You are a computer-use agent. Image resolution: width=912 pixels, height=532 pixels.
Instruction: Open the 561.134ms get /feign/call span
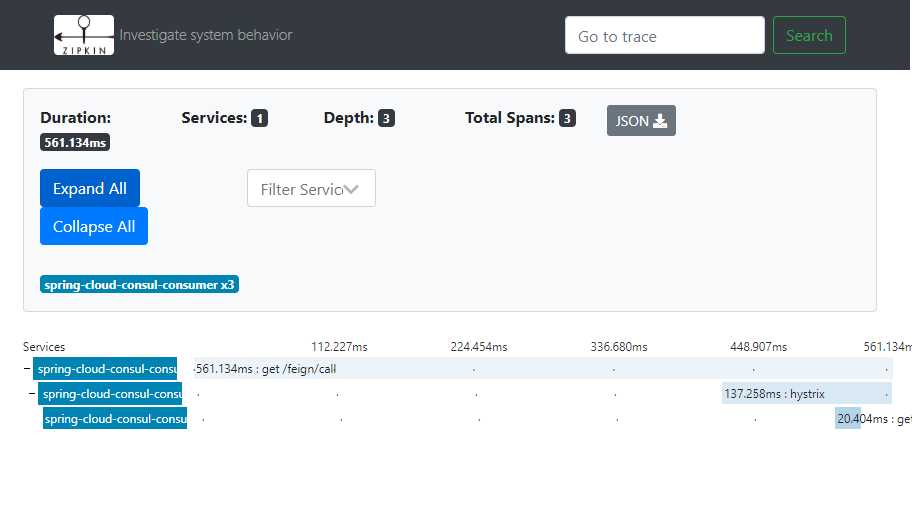coord(543,369)
